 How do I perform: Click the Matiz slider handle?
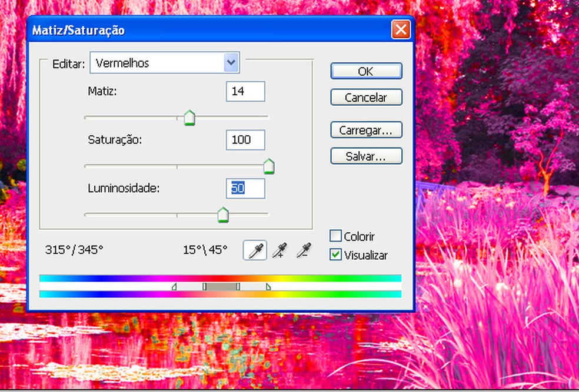[189, 118]
